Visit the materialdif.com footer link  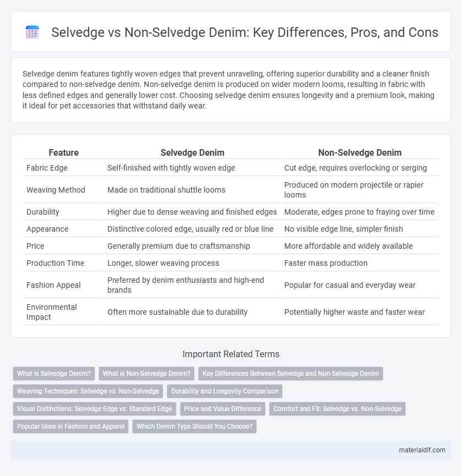point(422,450)
